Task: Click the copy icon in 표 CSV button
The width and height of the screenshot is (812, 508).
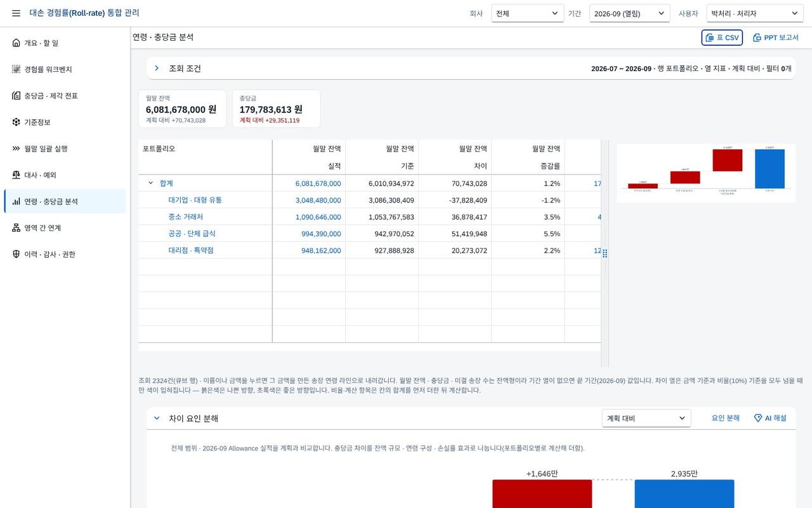Action: [710, 37]
